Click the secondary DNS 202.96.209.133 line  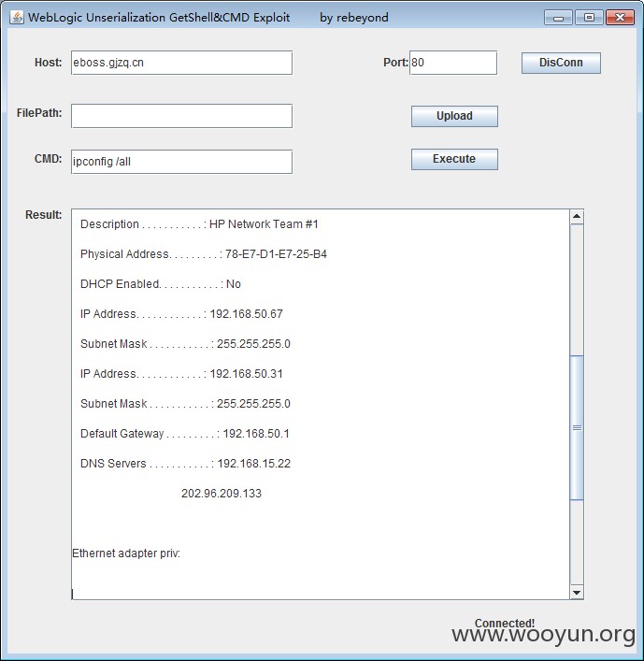pos(222,494)
